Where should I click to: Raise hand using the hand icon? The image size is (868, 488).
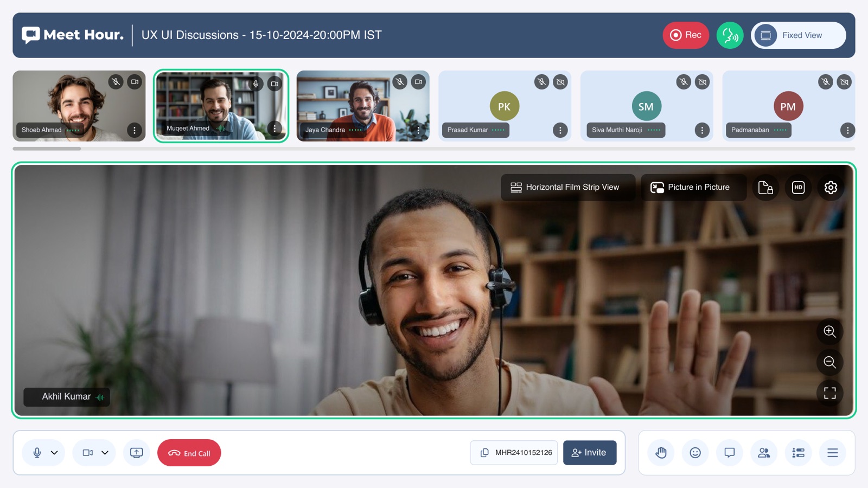pos(661,453)
